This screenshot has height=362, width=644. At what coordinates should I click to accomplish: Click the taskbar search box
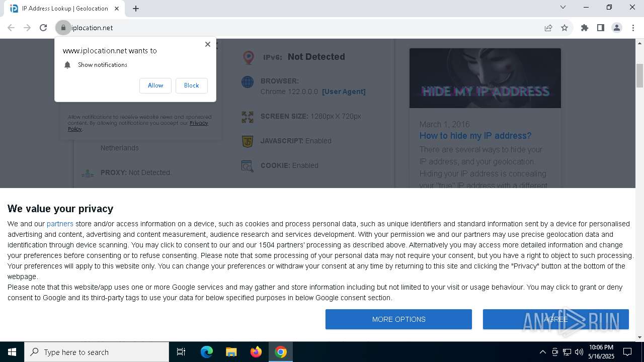pyautogui.click(x=97, y=352)
